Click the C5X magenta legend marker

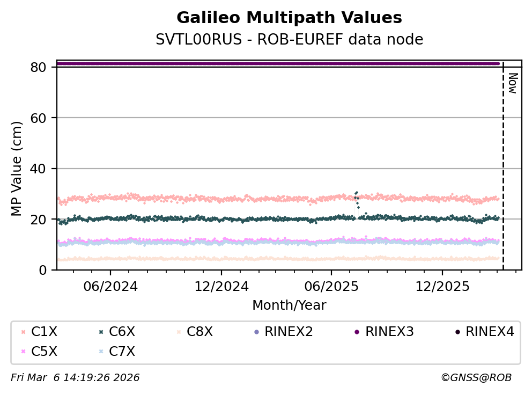click(23, 352)
